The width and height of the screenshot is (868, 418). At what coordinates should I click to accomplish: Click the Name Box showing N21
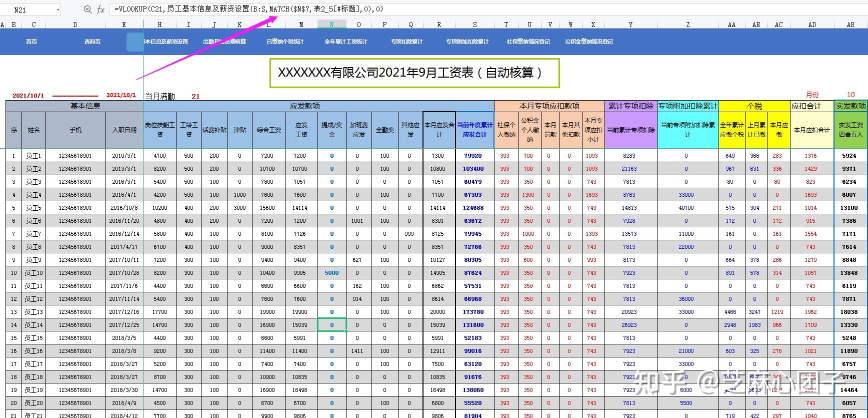pyautogui.click(x=30, y=10)
